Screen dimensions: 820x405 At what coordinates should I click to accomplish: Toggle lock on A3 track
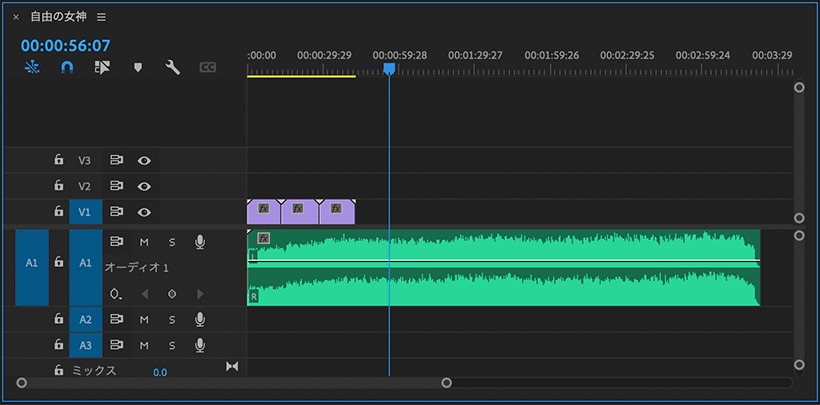tap(59, 344)
